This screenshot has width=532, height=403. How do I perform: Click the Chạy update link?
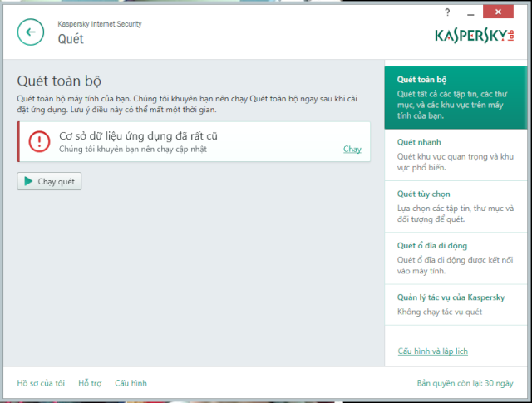tap(352, 150)
